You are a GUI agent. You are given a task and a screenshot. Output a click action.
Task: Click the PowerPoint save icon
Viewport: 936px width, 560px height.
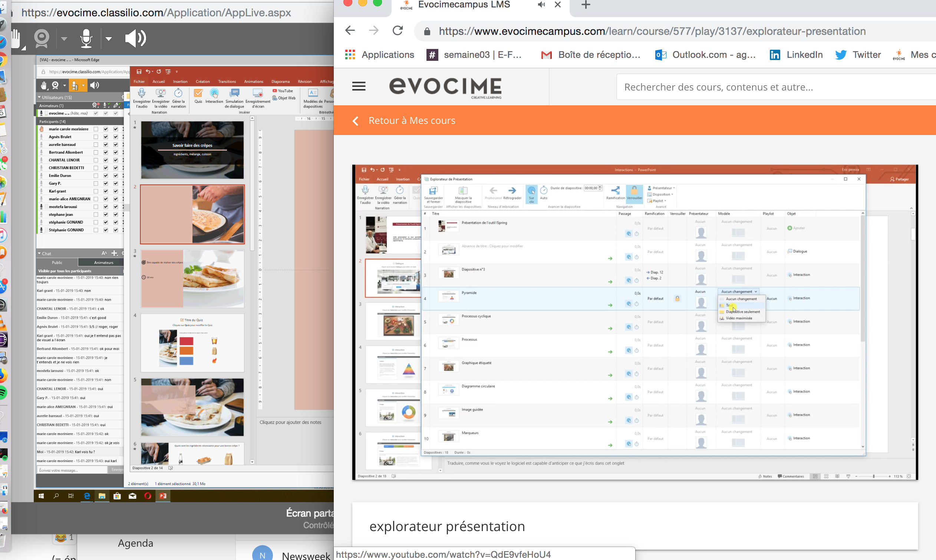[x=139, y=71]
